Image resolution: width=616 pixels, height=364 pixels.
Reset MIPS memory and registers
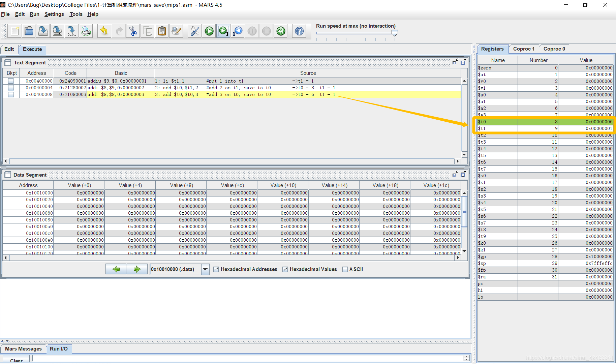(281, 31)
